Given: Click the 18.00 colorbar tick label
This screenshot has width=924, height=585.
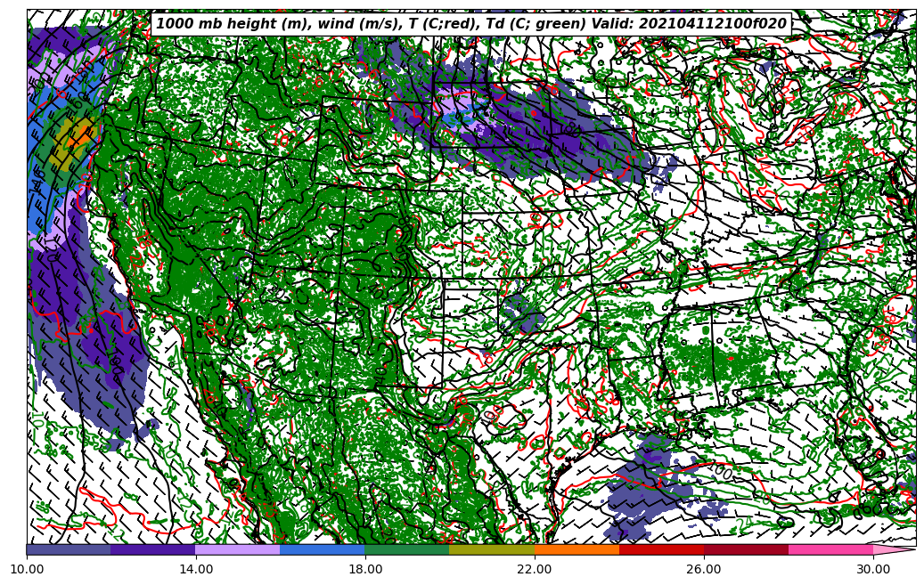Looking at the screenshot, I should pyautogui.click(x=365, y=568).
